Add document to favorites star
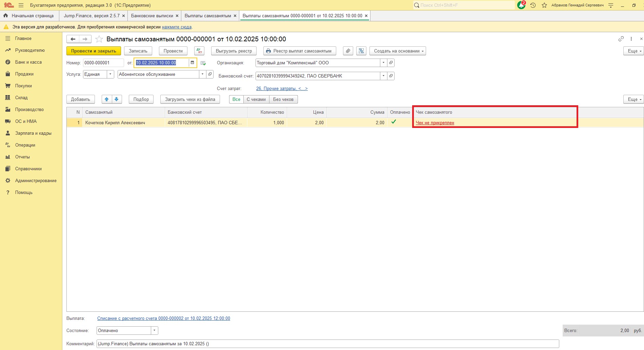The height and width of the screenshot is (350, 644). pos(99,39)
